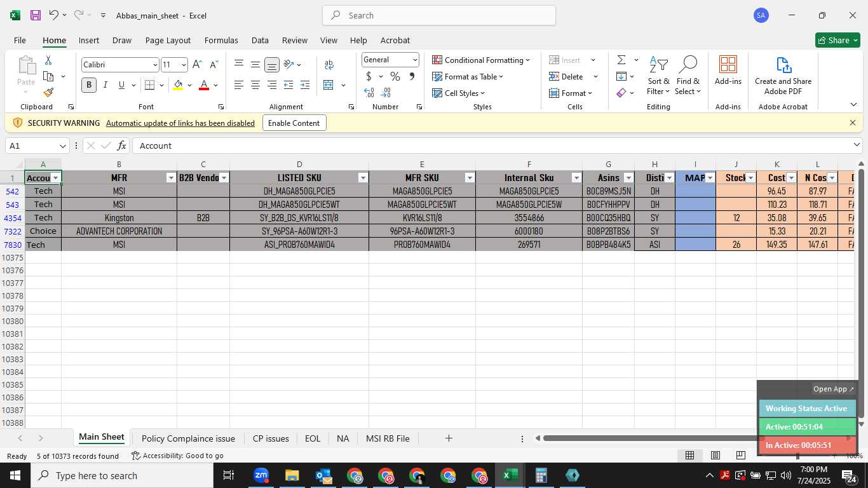This screenshot has width=868, height=488.
Task: Toggle Italic formatting
Action: pyautogui.click(x=105, y=85)
